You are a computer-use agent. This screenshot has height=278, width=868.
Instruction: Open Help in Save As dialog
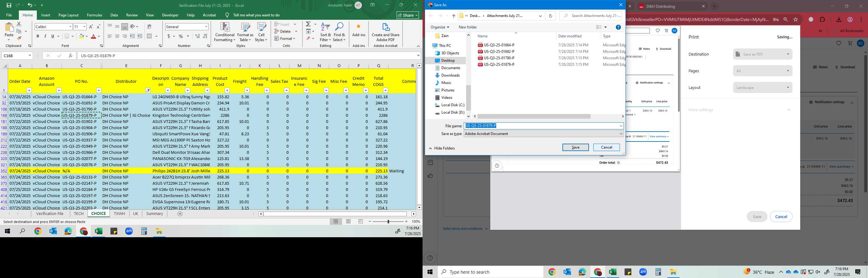point(618,27)
